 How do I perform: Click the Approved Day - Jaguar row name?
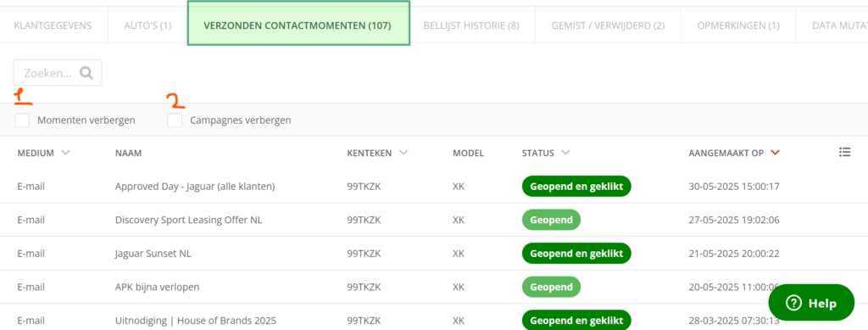(x=195, y=187)
